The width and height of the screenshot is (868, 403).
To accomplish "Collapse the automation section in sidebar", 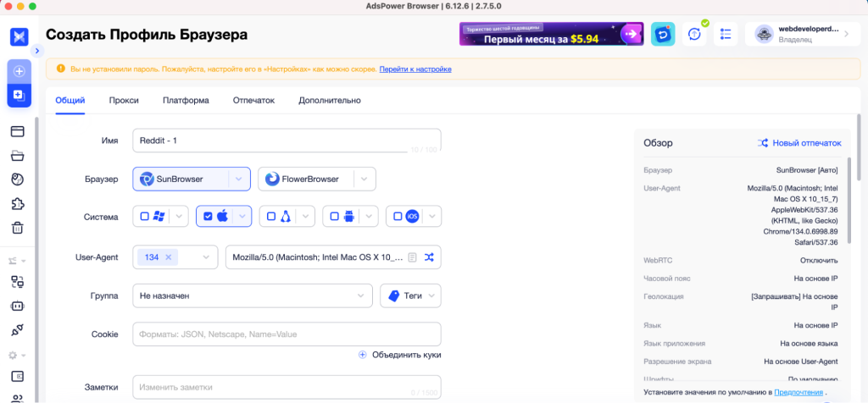I will 17,261.
